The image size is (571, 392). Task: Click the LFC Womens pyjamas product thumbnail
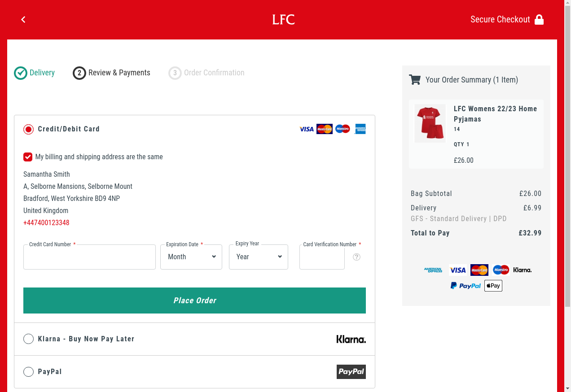(430, 123)
